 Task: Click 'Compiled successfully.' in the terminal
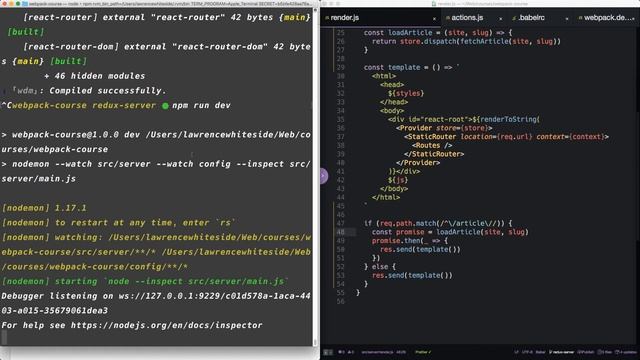108,91
